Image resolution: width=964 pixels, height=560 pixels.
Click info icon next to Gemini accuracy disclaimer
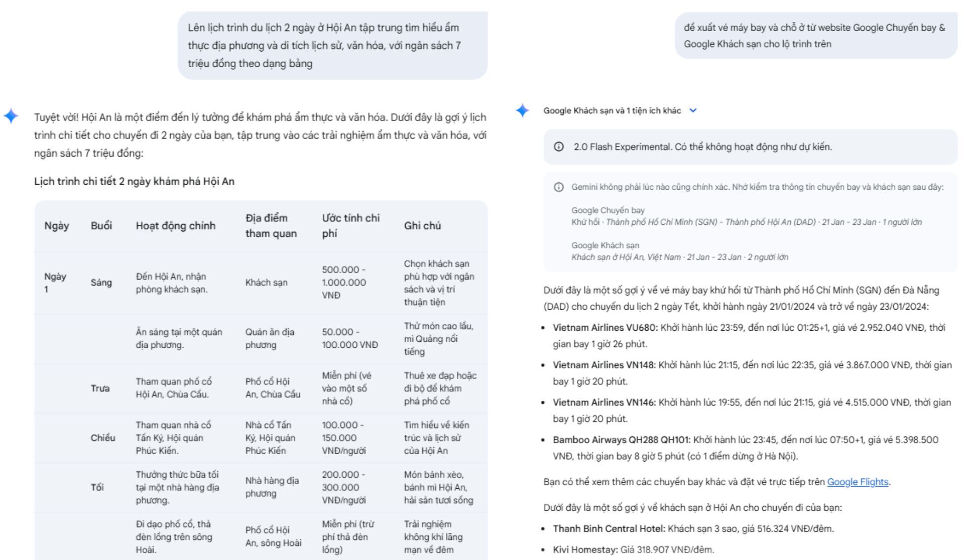(x=558, y=187)
